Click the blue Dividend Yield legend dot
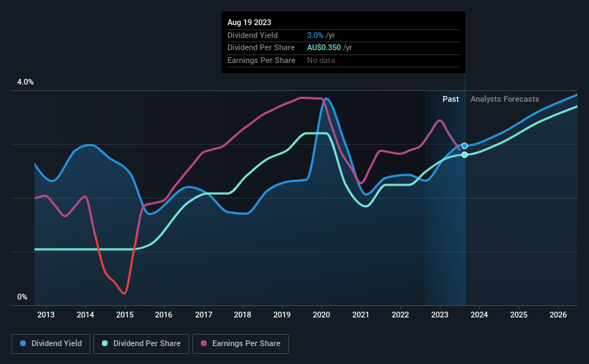The image size is (589, 364). (x=23, y=343)
